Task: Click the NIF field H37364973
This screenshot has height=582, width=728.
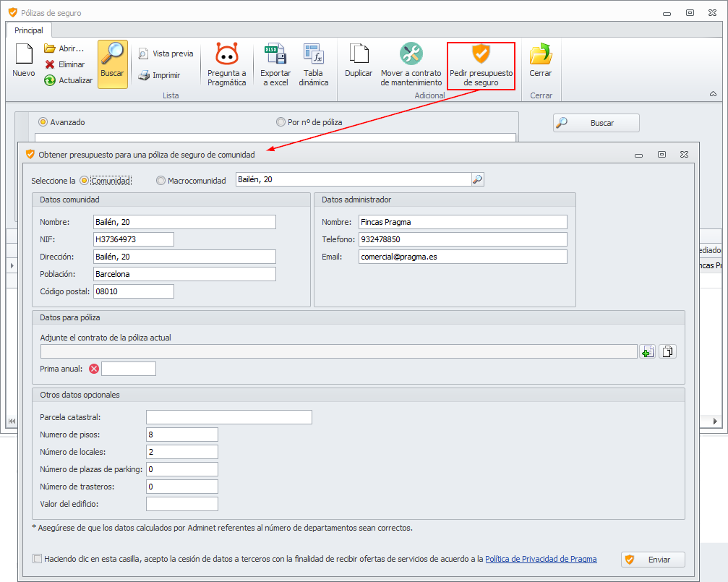Action: click(x=133, y=239)
